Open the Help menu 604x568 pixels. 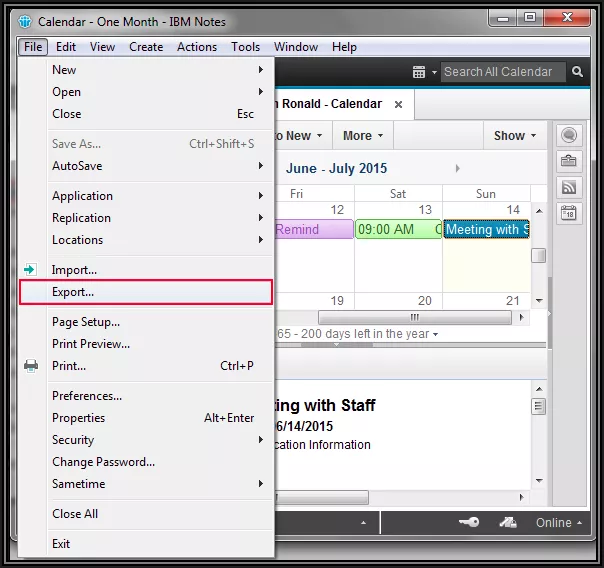tap(344, 47)
